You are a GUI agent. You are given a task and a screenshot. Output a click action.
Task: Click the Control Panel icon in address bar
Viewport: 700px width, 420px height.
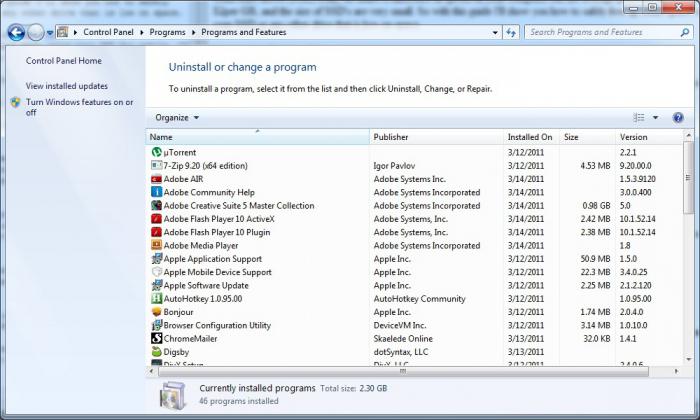(62, 32)
